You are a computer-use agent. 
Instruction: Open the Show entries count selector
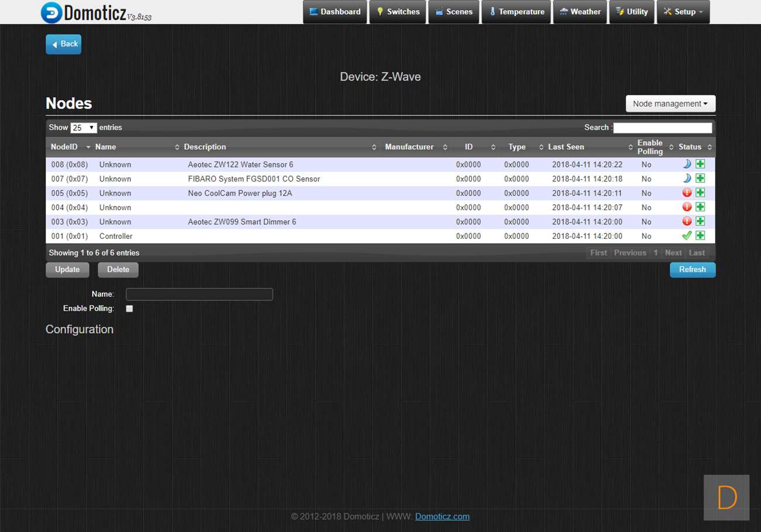84,128
